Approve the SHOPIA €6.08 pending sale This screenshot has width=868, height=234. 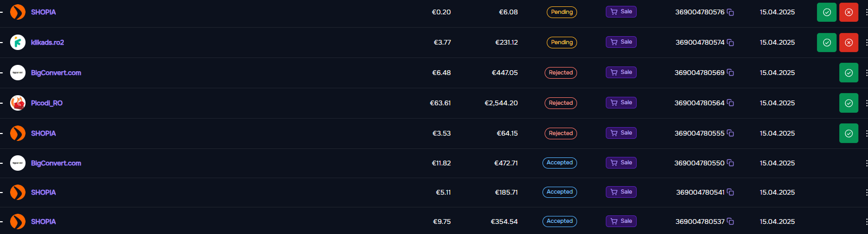pos(827,12)
